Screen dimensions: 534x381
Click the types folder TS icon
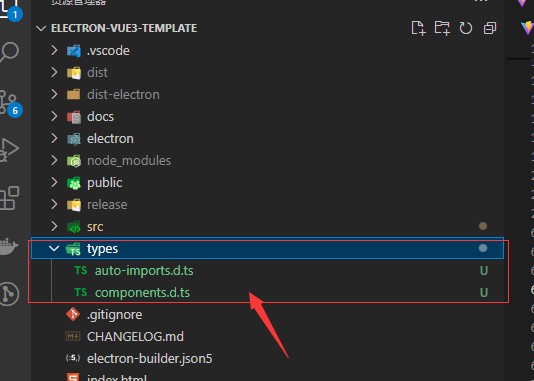tap(73, 249)
